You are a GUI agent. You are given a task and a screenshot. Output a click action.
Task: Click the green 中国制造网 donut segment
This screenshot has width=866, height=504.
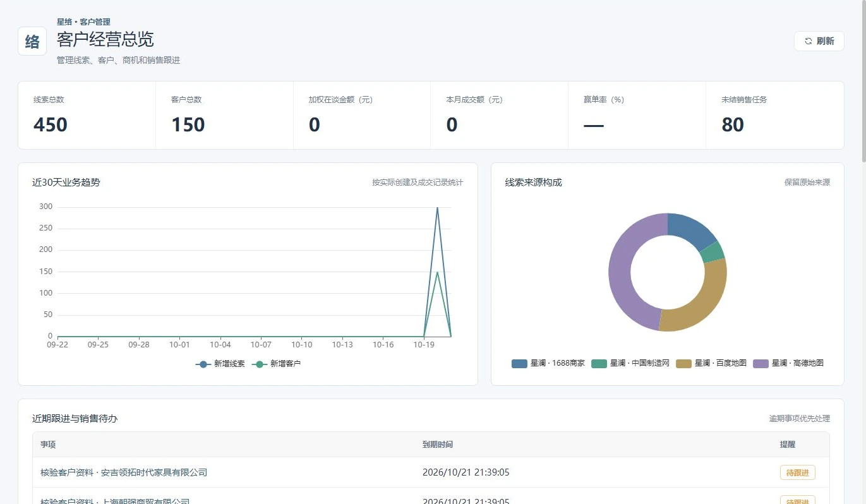coord(712,252)
